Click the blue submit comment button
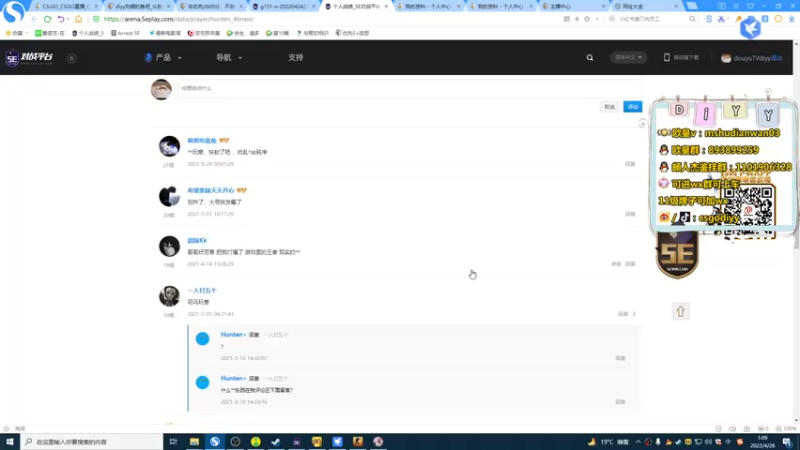Screen dimensions: 800x450 point(632,107)
